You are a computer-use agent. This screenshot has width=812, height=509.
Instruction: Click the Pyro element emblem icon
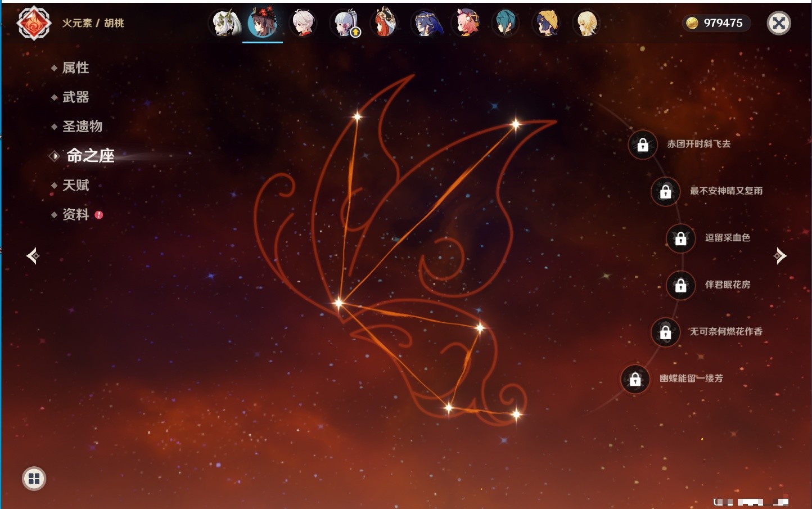pyautogui.click(x=34, y=23)
